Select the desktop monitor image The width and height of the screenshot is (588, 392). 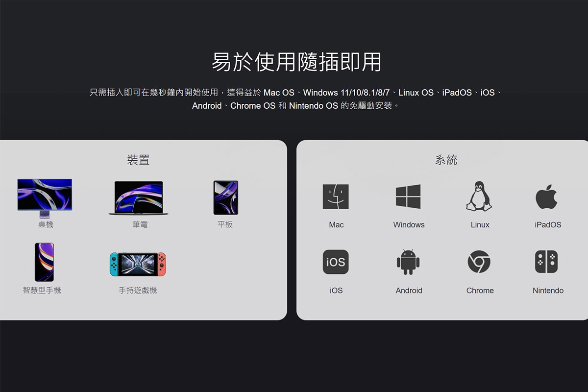(x=45, y=198)
